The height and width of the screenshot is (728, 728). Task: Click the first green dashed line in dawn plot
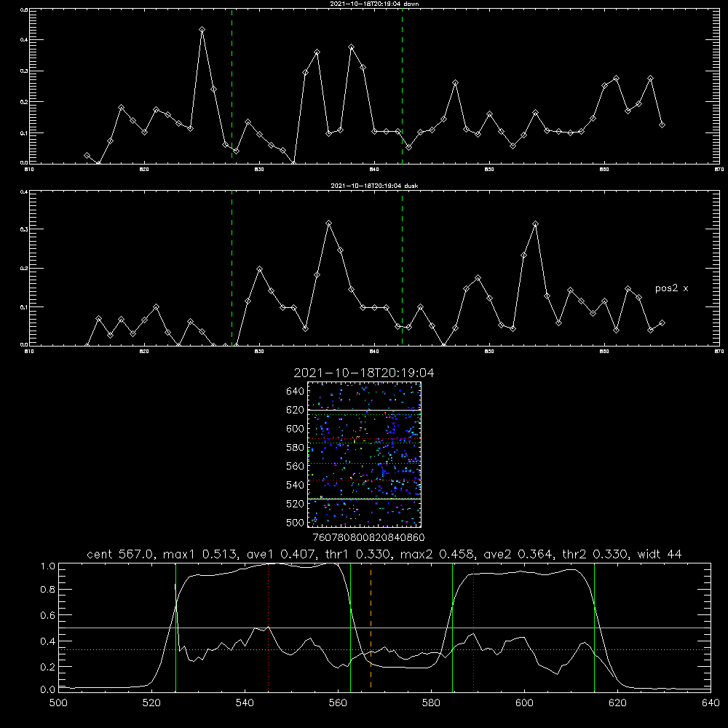click(x=232, y=87)
